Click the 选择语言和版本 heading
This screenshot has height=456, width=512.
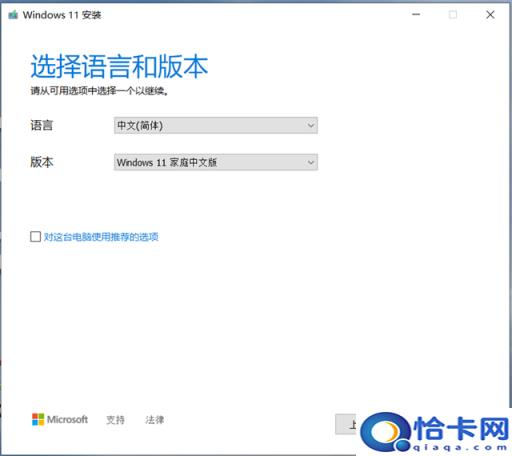(x=119, y=66)
